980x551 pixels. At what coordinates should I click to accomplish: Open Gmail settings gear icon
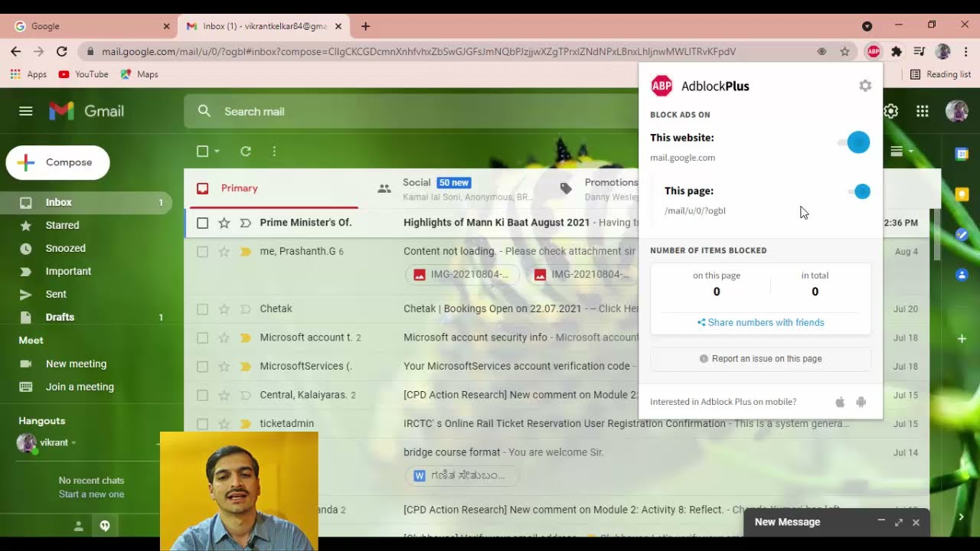pyautogui.click(x=890, y=111)
